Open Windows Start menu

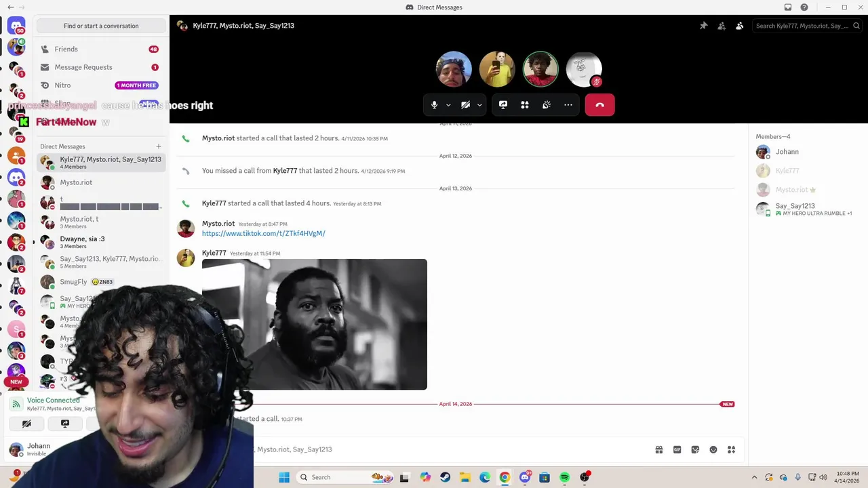pos(284,477)
